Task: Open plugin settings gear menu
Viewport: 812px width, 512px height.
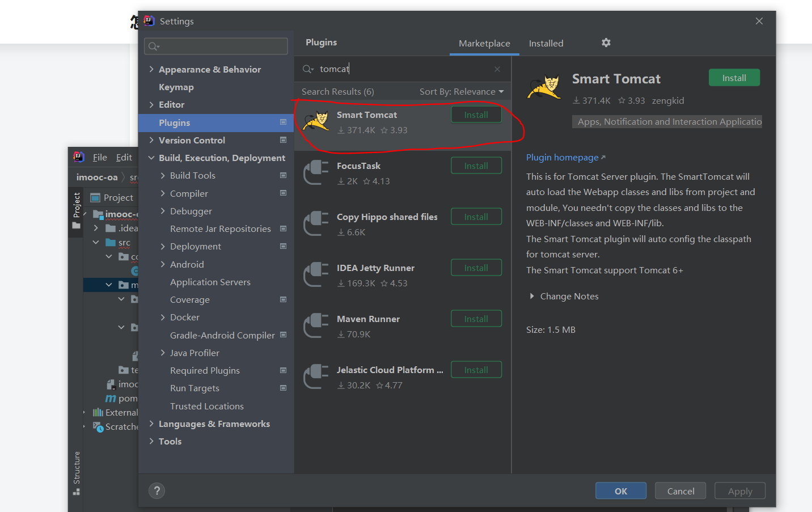Action: (x=606, y=43)
